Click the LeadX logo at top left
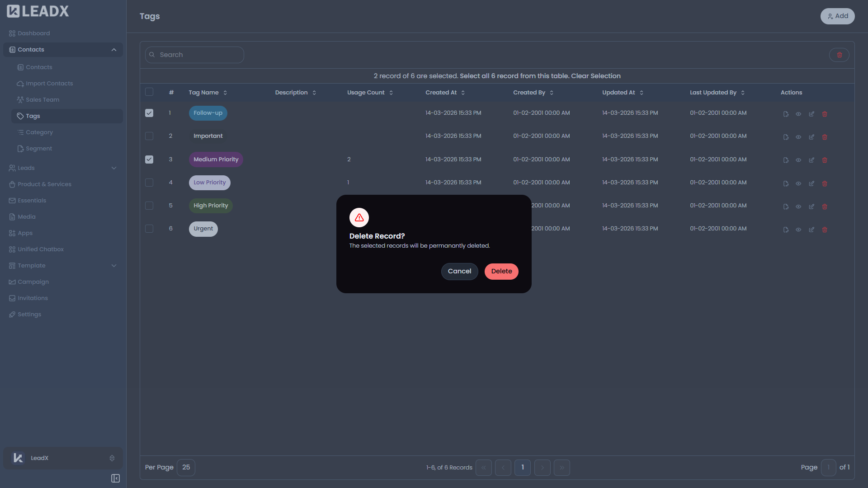 38,11
